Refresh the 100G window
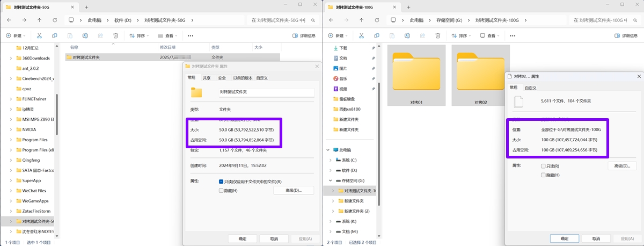This screenshot has height=246, width=644. point(377,20)
